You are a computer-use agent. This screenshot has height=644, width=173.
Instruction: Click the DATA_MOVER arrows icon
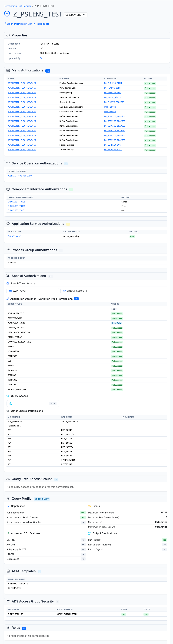click(10, 291)
